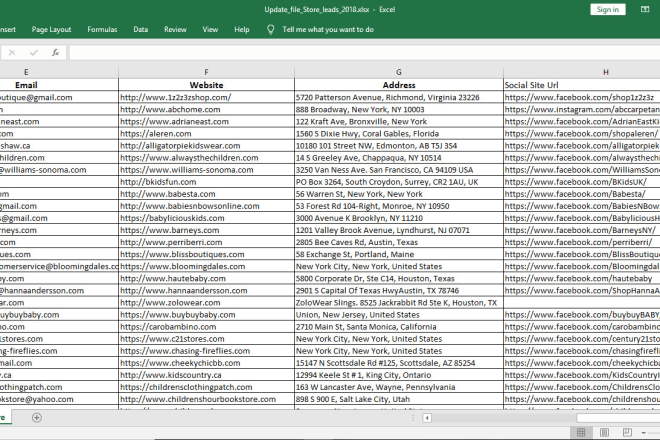Select the https://www.williams-sonoma.com cell
660x440 pixels.
pyautogui.click(x=206, y=170)
